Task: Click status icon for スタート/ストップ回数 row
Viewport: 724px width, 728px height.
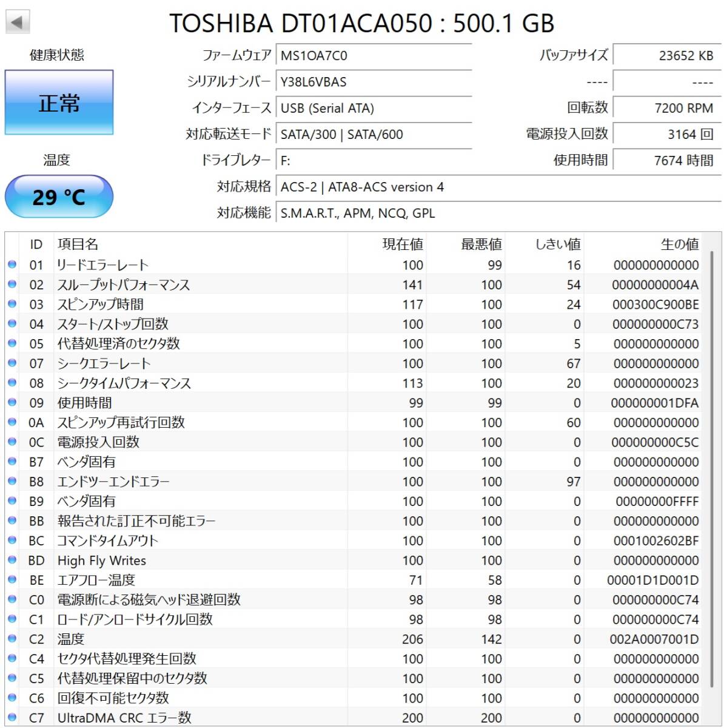Action: coord(12,324)
